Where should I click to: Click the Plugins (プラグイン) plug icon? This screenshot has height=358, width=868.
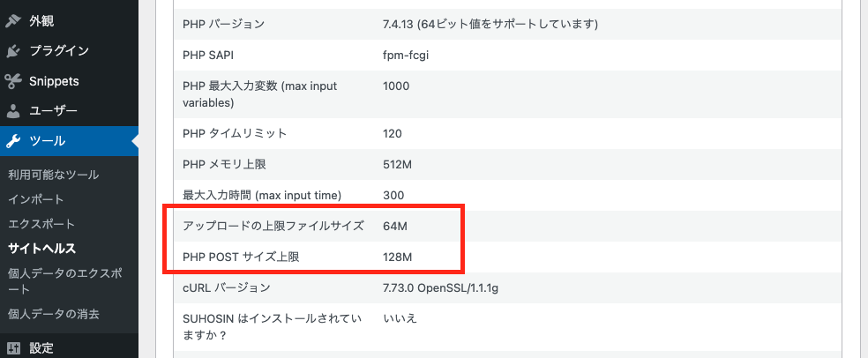click(x=13, y=51)
